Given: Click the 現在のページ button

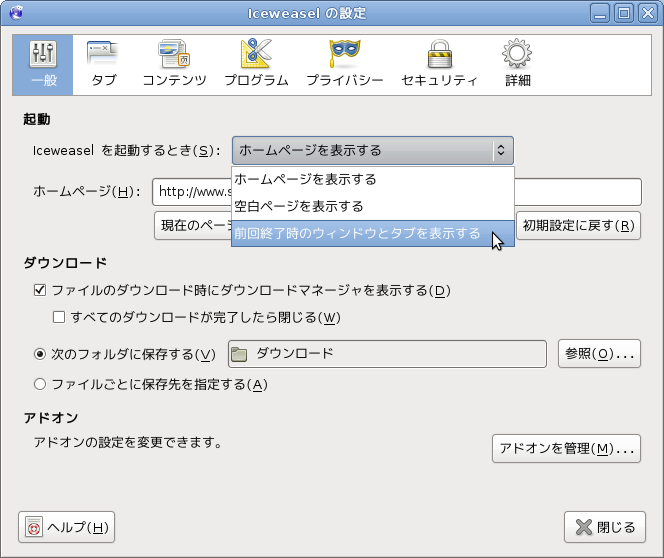Looking at the screenshot, I should [193, 226].
